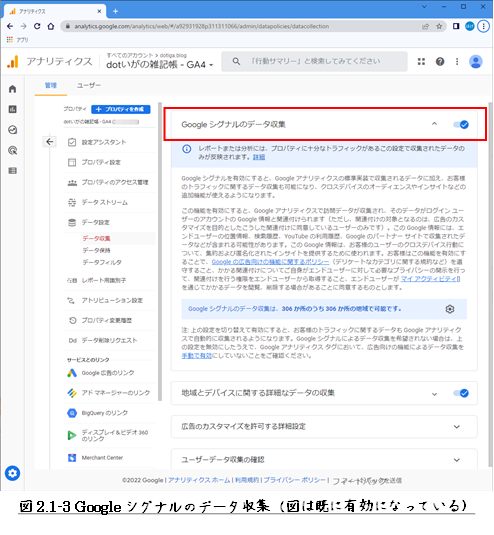Open the help question mark icon
Viewport: 494px width, 535px height.
tap(440, 61)
